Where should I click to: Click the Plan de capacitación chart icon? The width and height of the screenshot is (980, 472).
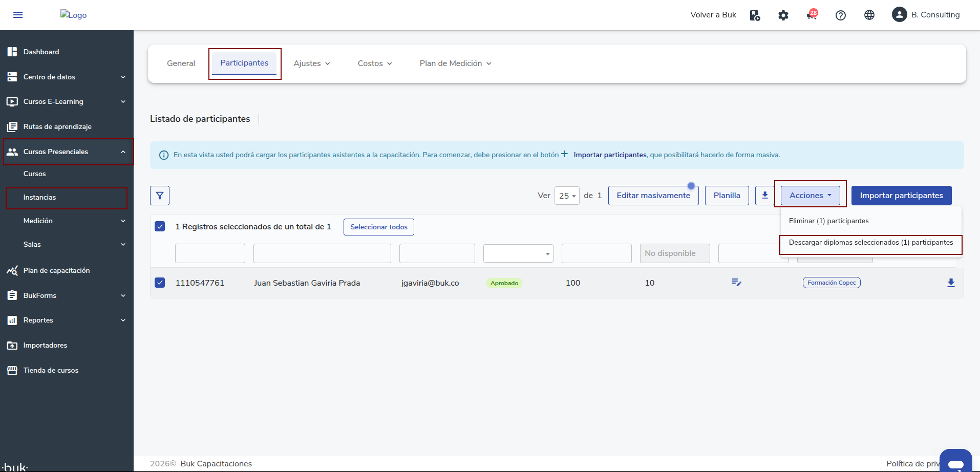12,270
